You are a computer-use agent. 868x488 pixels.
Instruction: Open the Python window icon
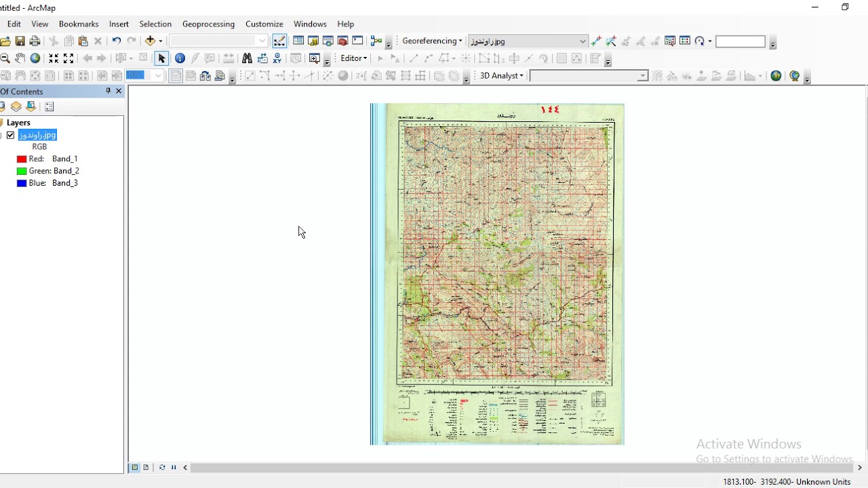(x=358, y=41)
